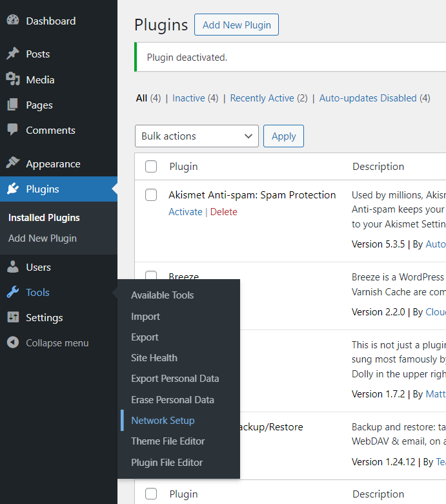
Task: Click the Pages stacked-sheets icon
Action: (x=13, y=105)
